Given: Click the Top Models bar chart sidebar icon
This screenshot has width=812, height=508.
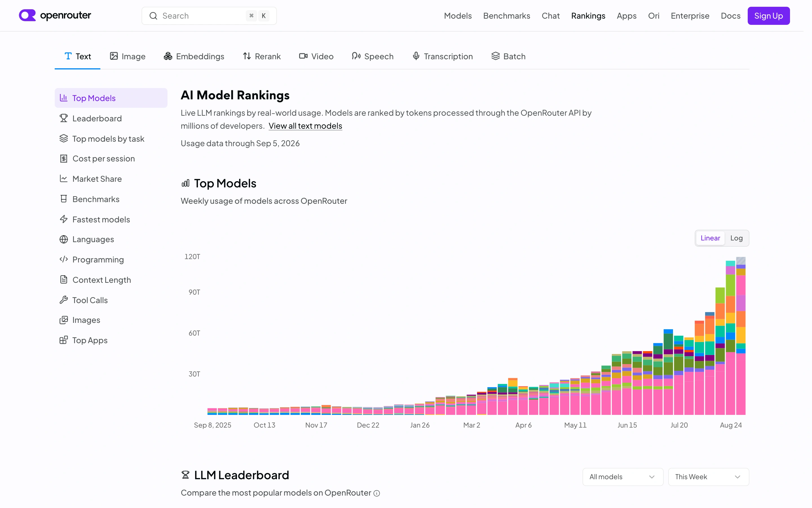Looking at the screenshot, I should 64,98.
